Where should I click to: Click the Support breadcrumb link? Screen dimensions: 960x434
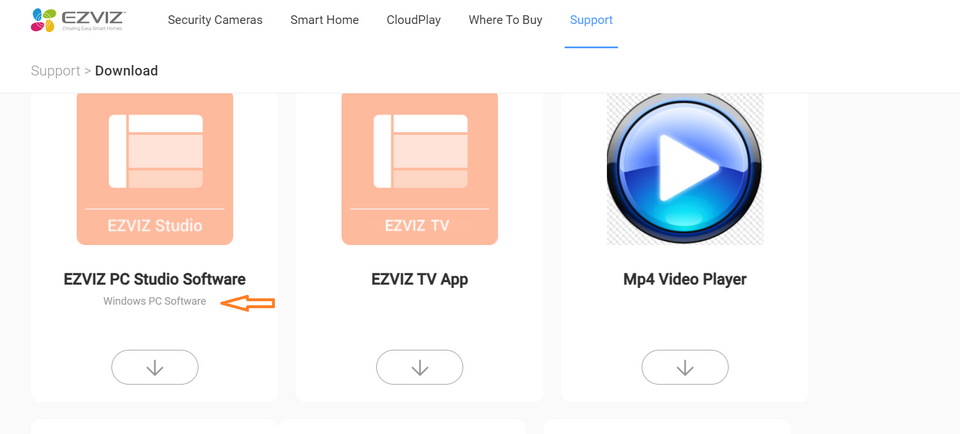point(56,70)
